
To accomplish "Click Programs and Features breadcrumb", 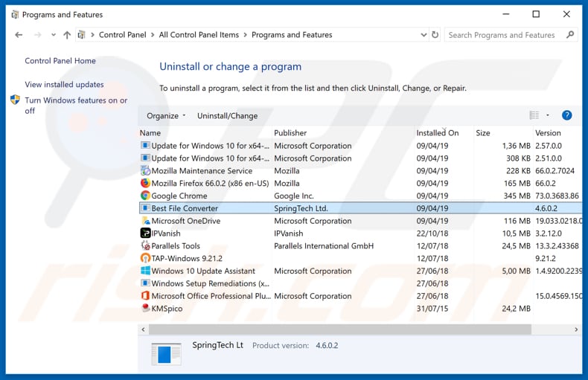I will [x=292, y=35].
